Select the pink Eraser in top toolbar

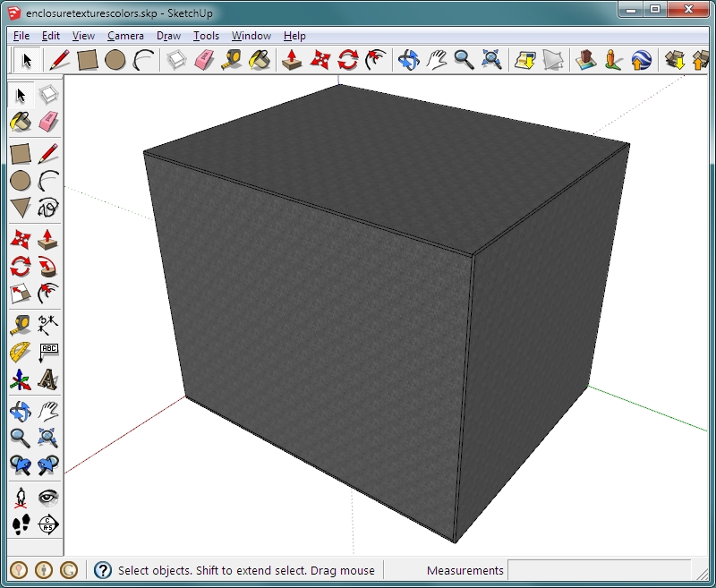click(x=204, y=60)
